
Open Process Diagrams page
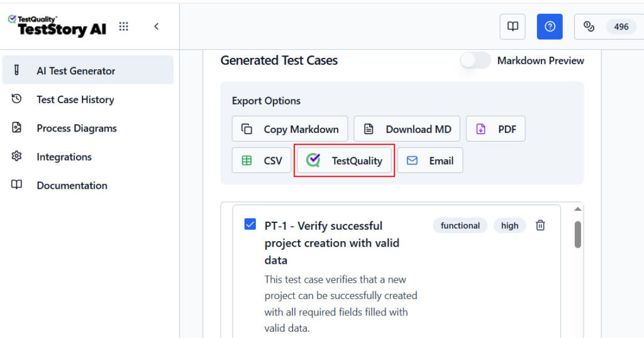pyautogui.click(x=76, y=128)
